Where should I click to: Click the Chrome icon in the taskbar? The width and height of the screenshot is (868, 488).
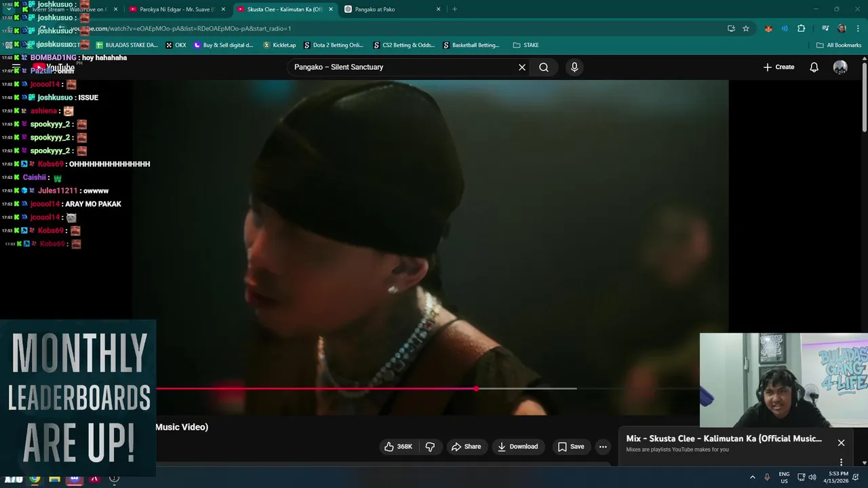click(x=35, y=479)
